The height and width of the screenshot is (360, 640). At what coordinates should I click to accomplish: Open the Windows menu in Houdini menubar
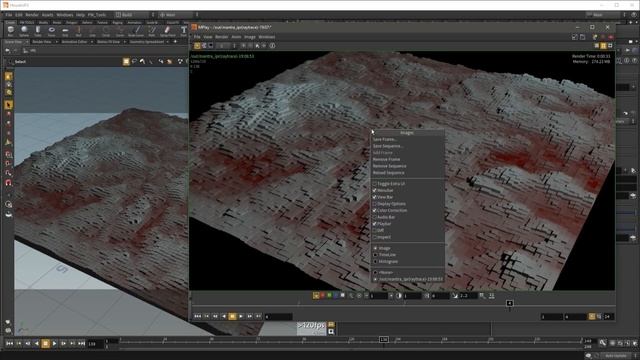64,15
